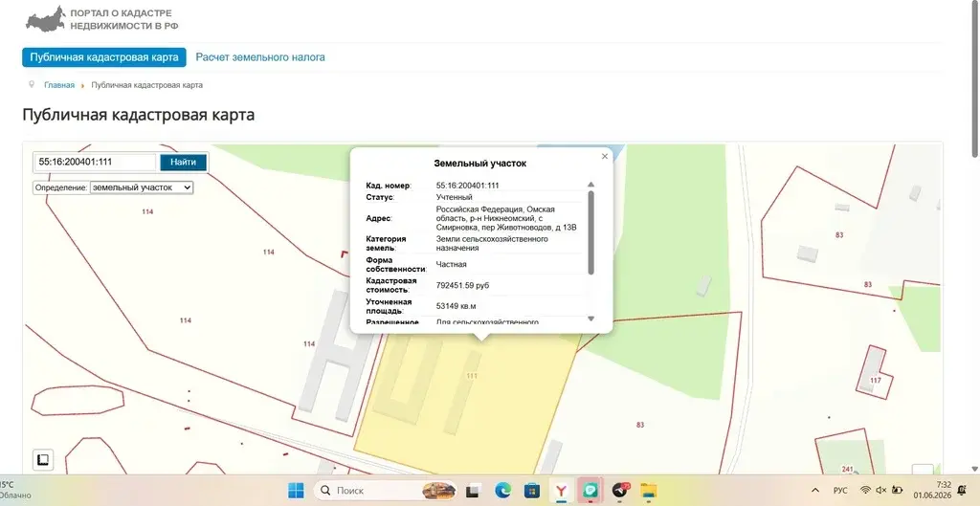
Task: Click area value 53149 кв.м
Action: 457,306
